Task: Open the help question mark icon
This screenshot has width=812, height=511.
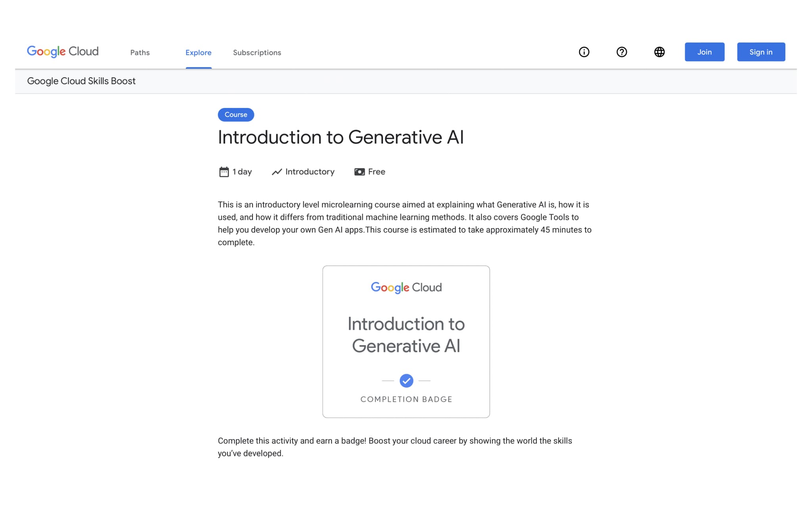Action: point(622,52)
